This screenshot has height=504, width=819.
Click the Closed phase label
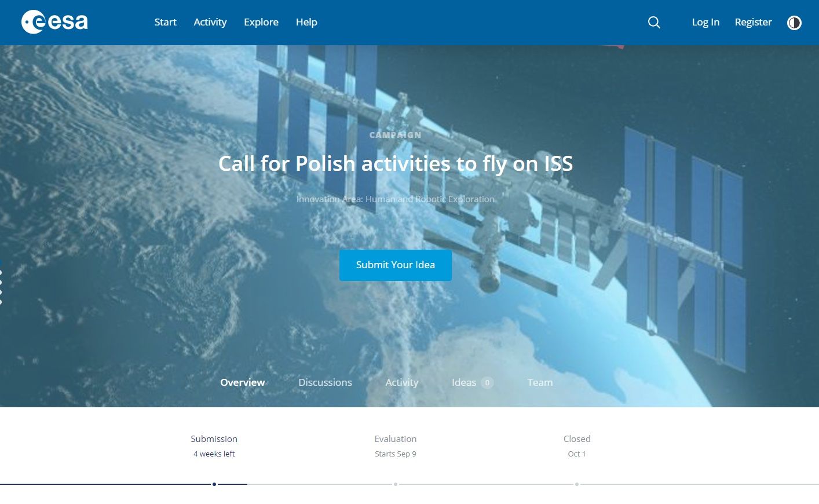pos(577,439)
